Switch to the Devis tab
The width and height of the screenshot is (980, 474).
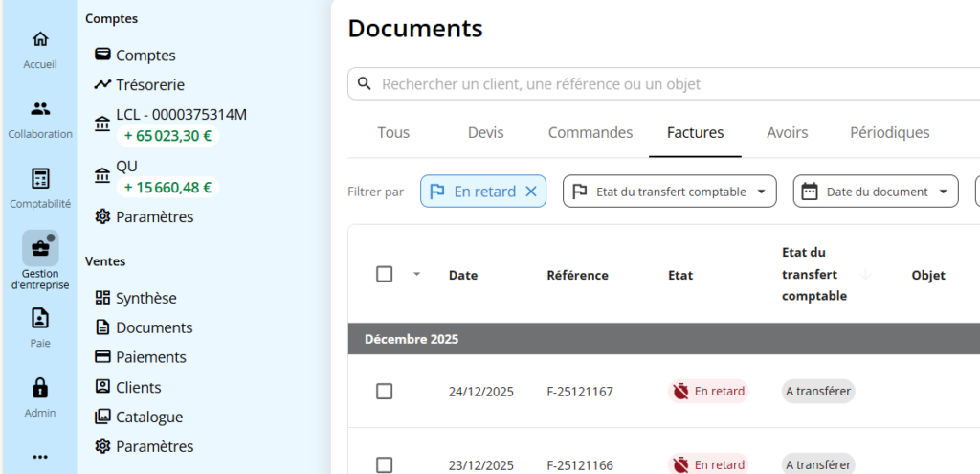pyautogui.click(x=485, y=132)
